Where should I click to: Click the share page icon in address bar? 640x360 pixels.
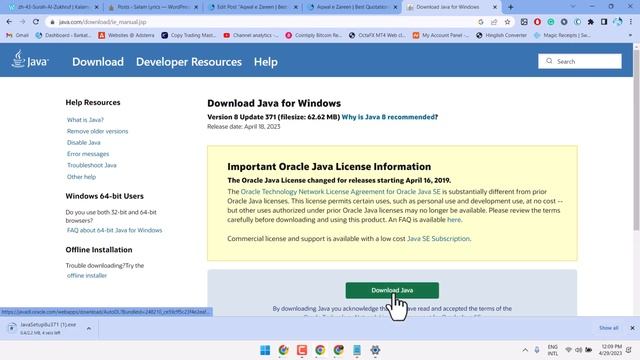(494, 22)
